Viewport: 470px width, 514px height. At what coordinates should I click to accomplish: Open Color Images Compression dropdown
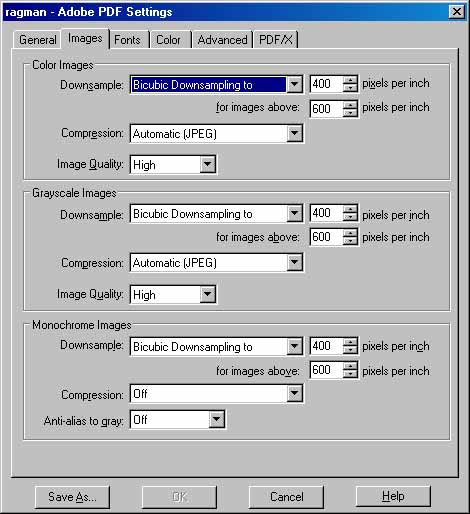(x=294, y=133)
